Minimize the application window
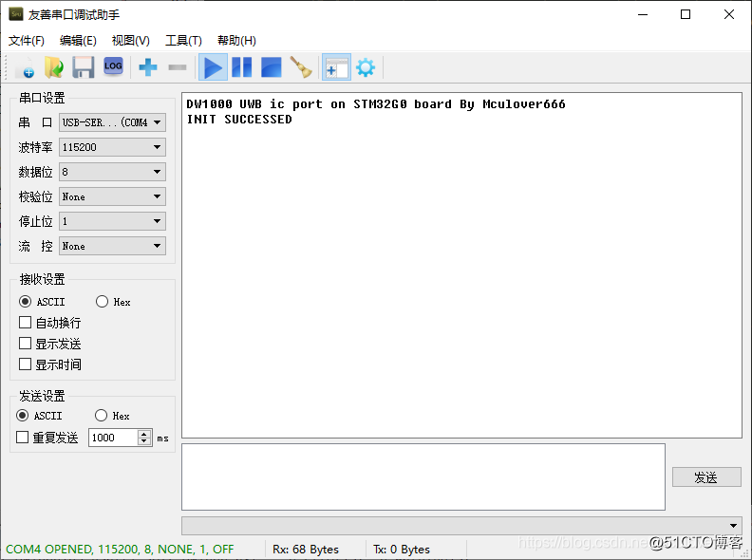The height and width of the screenshot is (560, 752). click(643, 14)
